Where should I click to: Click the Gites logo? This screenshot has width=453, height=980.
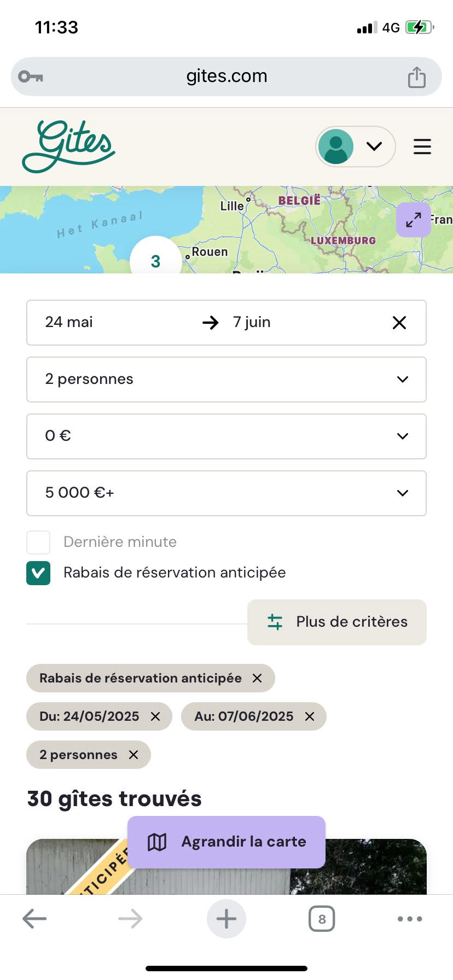coord(68,146)
